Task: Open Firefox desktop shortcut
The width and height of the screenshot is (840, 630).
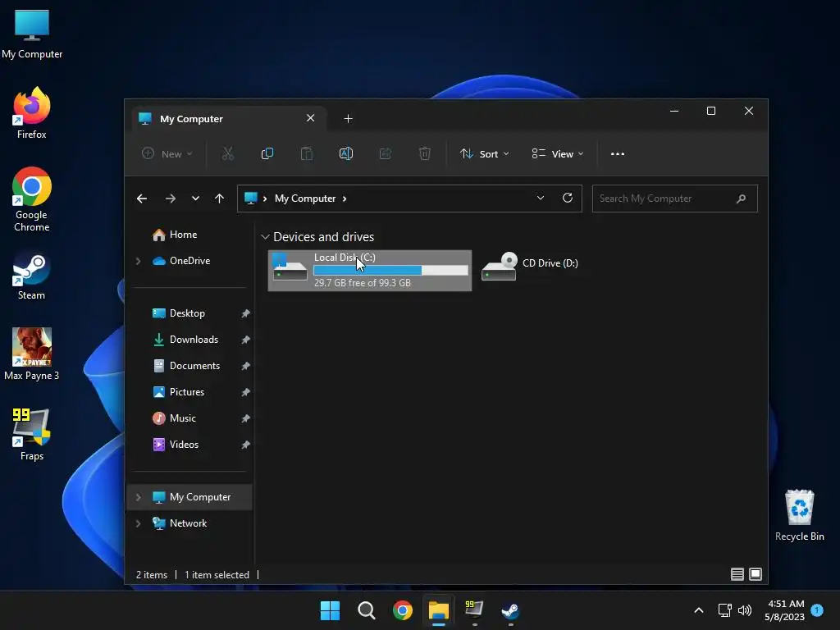Action: tap(32, 113)
